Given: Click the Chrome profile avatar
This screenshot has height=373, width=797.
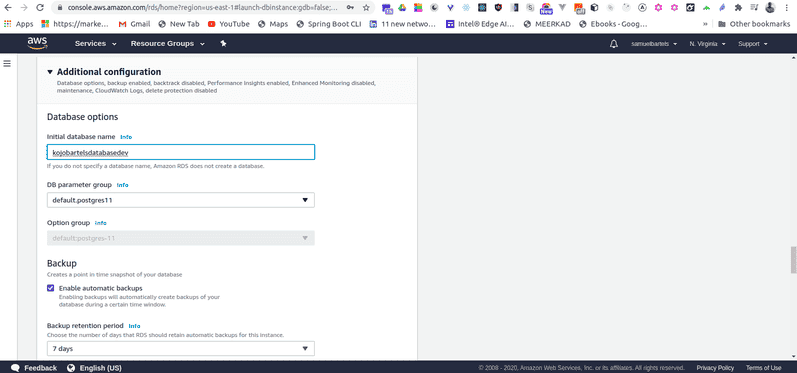Looking at the screenshot, I should 771,8.
